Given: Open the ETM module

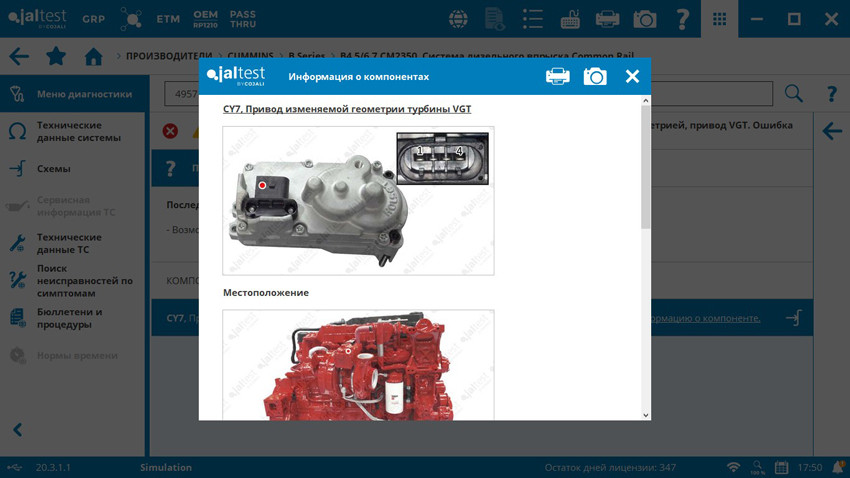Looking at the screenshot, I should coord(168,19).
